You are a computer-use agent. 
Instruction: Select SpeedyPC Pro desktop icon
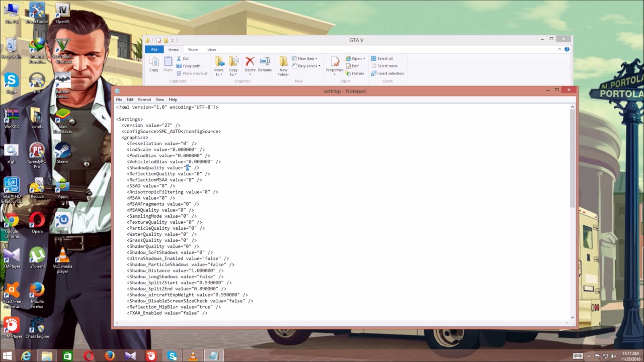37,155
